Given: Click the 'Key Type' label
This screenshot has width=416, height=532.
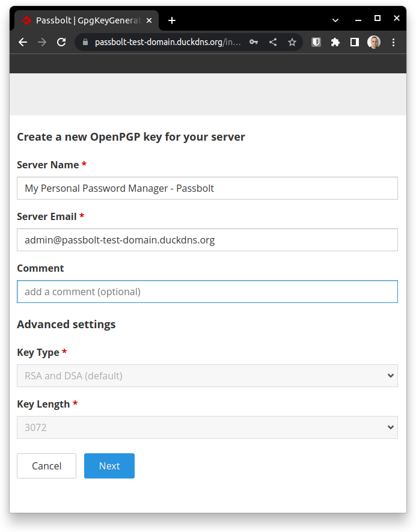Looking at the screenshot, I should [38, 352].
